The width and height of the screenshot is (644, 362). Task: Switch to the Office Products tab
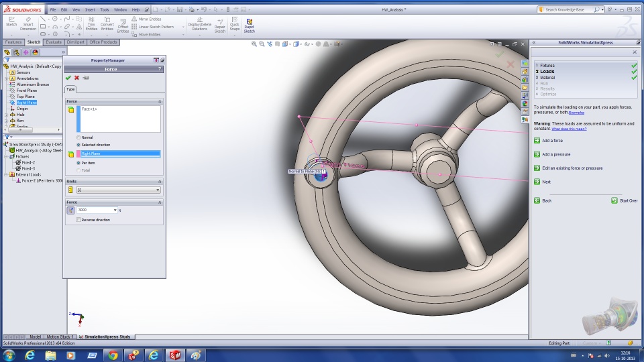(x=103, y=42)
